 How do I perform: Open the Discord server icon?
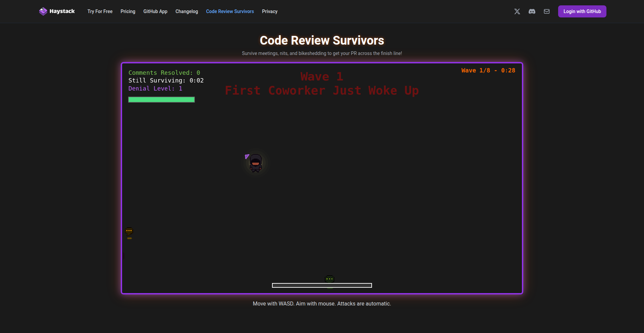coord(532,11)
